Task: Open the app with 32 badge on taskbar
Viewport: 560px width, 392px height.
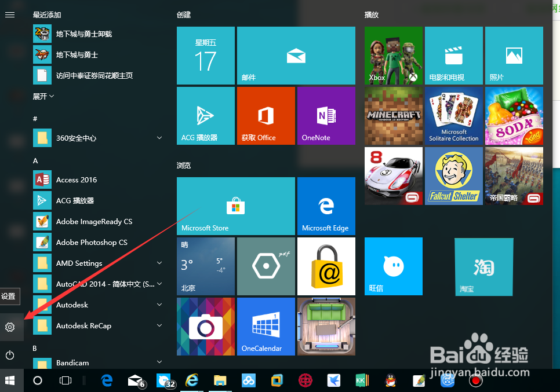Action: coord(165,381)
